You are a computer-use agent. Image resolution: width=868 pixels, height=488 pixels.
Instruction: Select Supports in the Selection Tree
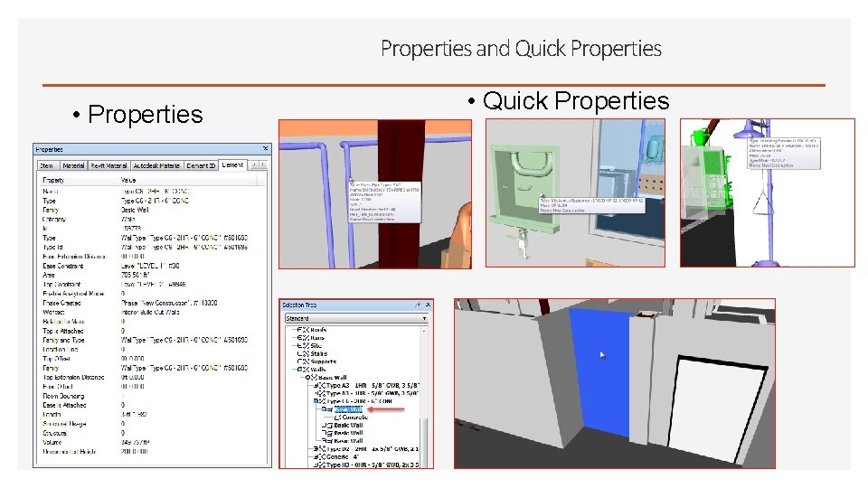(x=324, y=361)
